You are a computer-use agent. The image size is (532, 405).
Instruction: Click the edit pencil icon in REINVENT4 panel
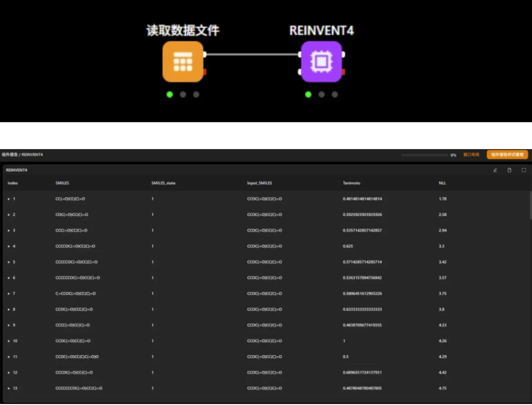click(495, 170)
